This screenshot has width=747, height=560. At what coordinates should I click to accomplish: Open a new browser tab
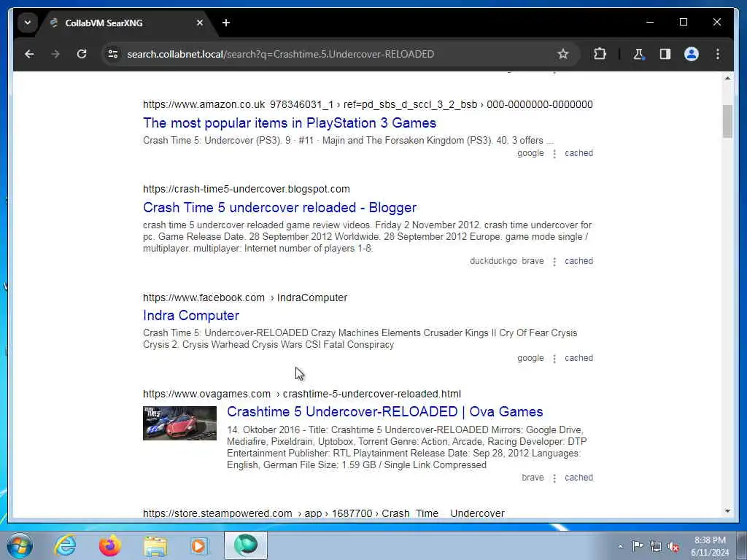226,23
